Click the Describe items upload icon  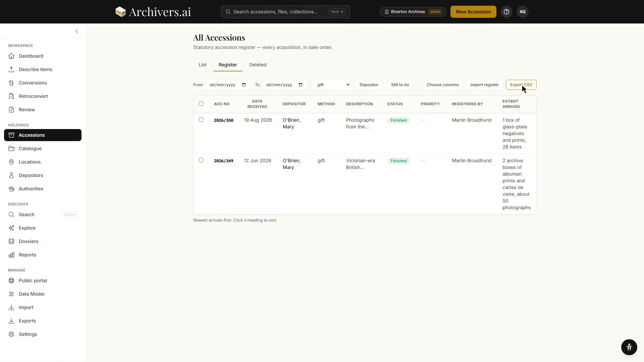[x=11, y=69]
